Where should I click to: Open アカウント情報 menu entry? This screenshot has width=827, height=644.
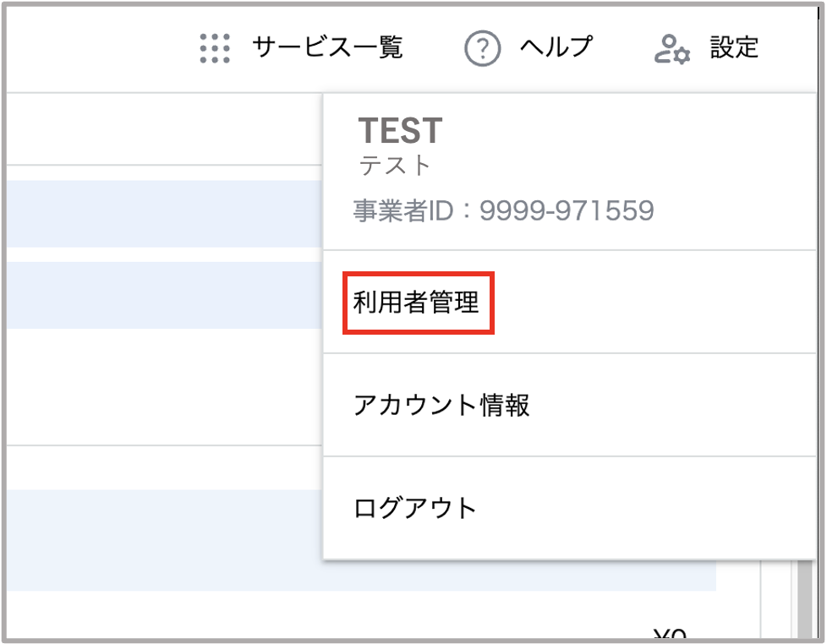(x=441, y=405)
